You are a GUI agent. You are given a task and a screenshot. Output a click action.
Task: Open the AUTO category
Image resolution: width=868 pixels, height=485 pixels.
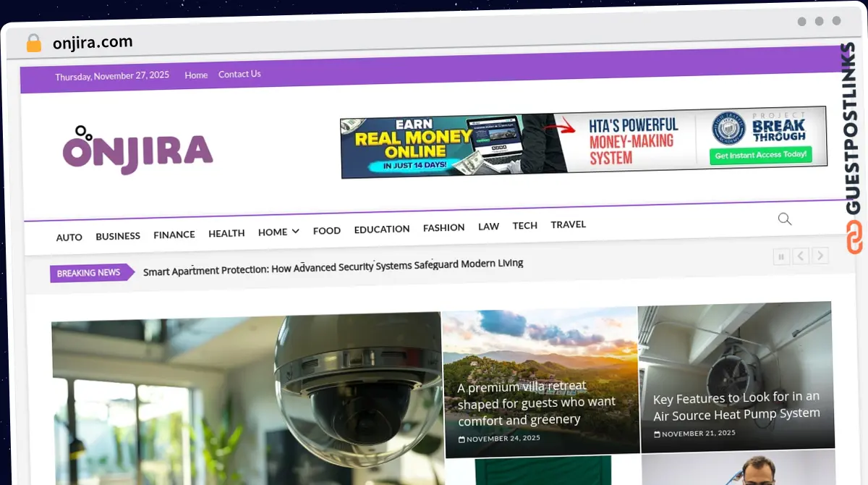pos(69,237)
